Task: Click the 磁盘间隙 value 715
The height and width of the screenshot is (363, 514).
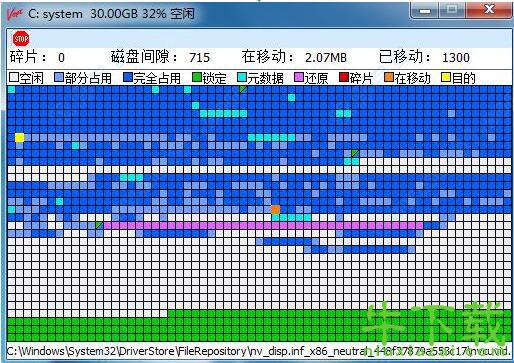Action: pos(199,58)
